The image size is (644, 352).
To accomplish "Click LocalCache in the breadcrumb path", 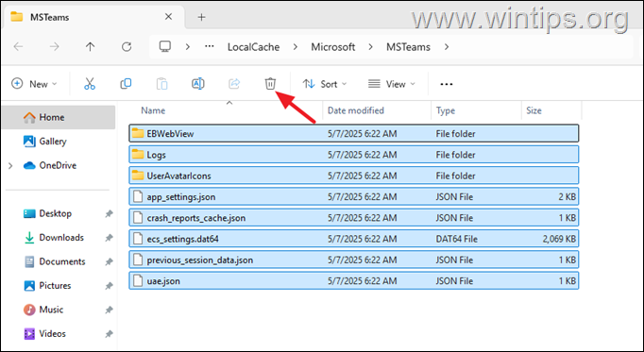I will click(253, 47).
